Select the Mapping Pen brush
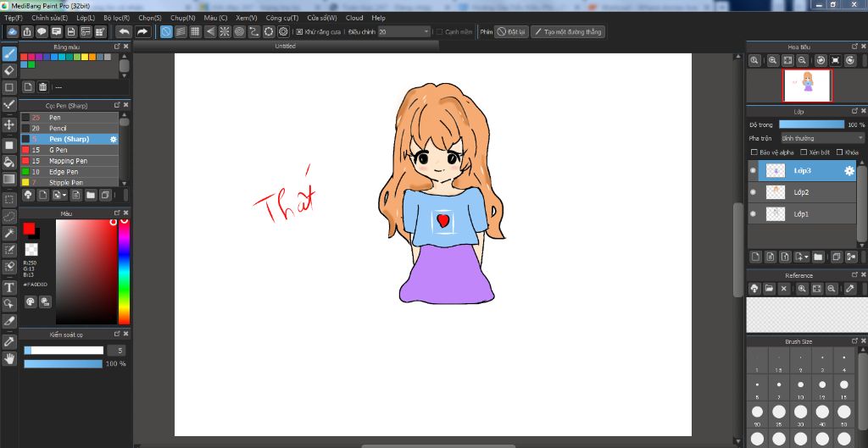The width and height of the screenshot is (868, 448). pos(70,161)
